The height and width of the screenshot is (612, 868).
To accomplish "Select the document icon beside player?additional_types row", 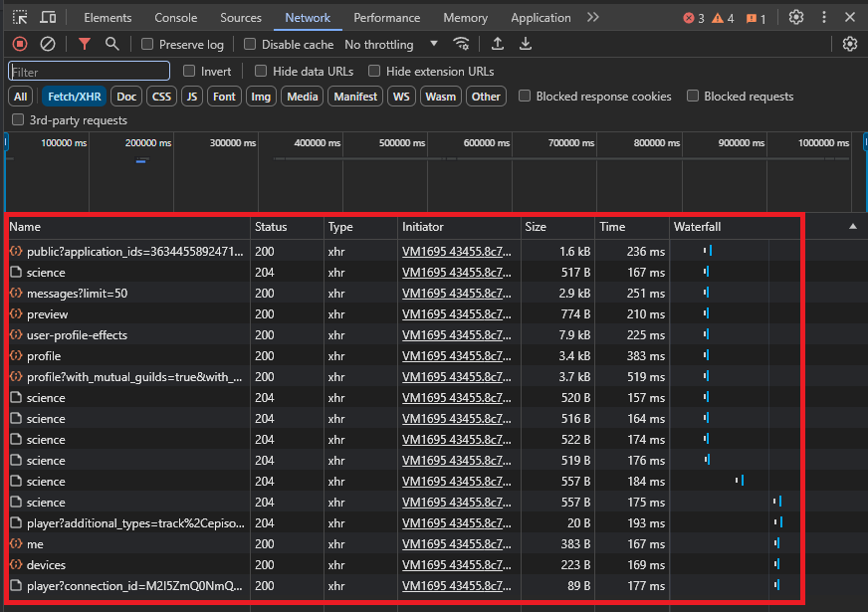I will [16, 522].
